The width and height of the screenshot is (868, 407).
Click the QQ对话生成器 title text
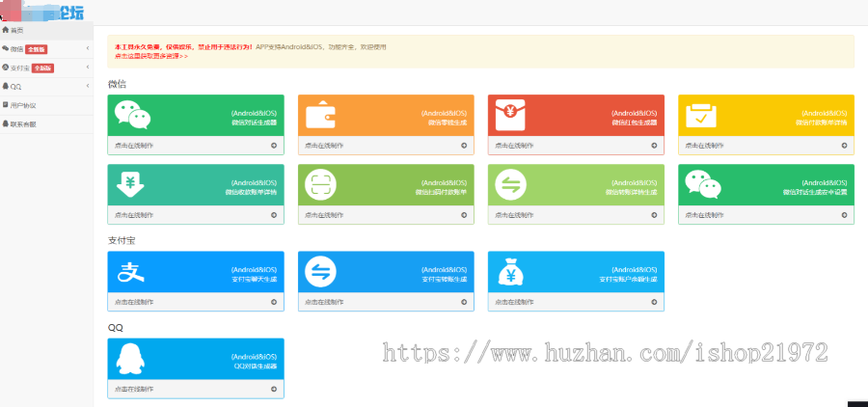click(256, 366)
